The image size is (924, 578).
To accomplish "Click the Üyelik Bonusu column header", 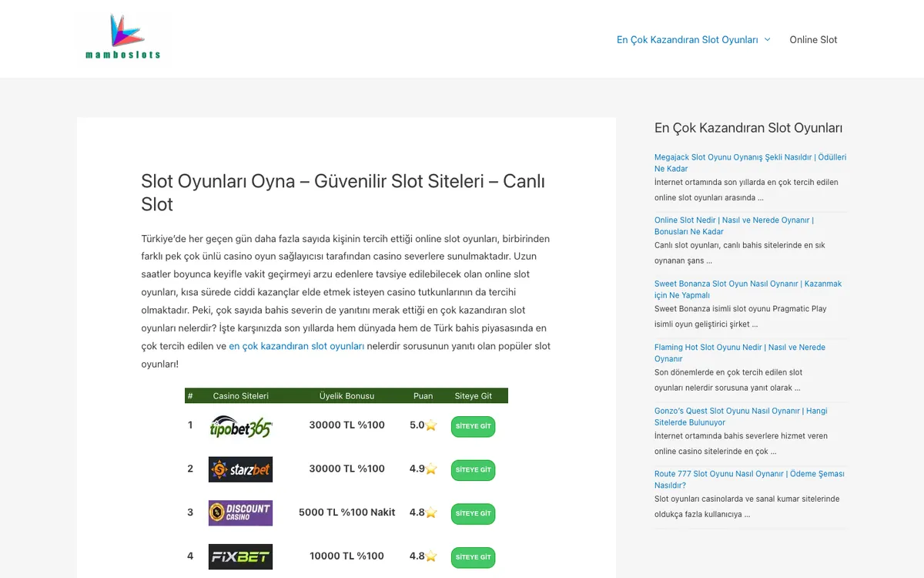I will coord(346,395).
